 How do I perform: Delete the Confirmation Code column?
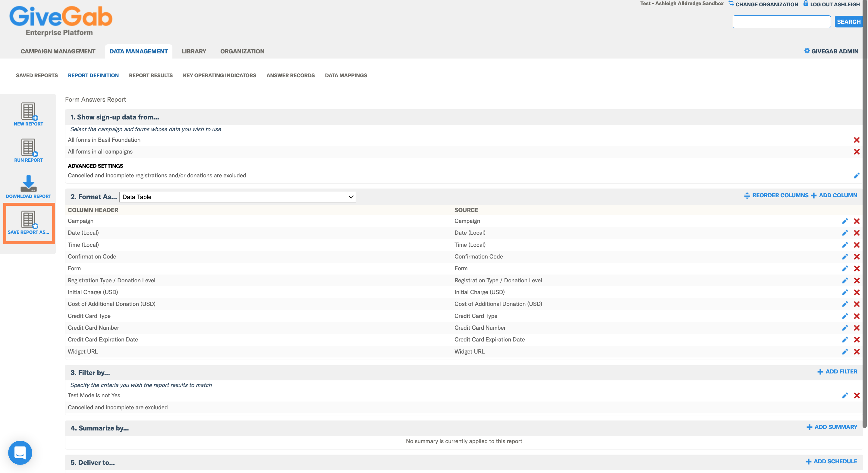point(857,257)
